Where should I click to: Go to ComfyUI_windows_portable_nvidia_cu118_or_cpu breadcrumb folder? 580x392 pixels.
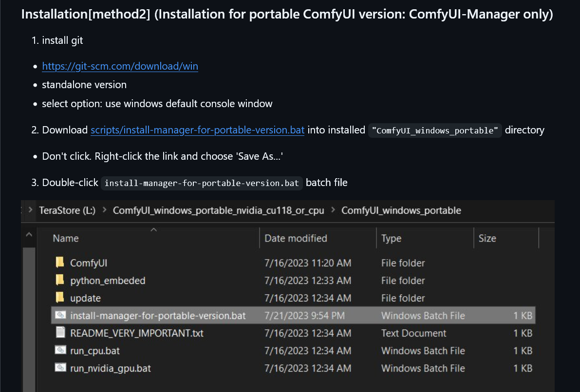coord(219,210)
